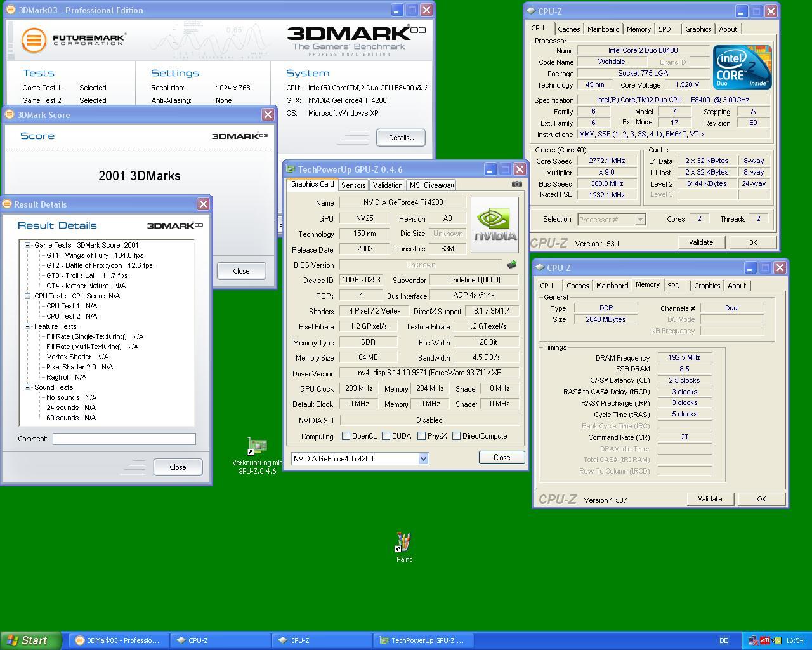Image resolution: width=812 pixels, height=650 pixels.
Task: Click Close button in GPU-Z
Action: pyautogui.click(x=501, y=457)
